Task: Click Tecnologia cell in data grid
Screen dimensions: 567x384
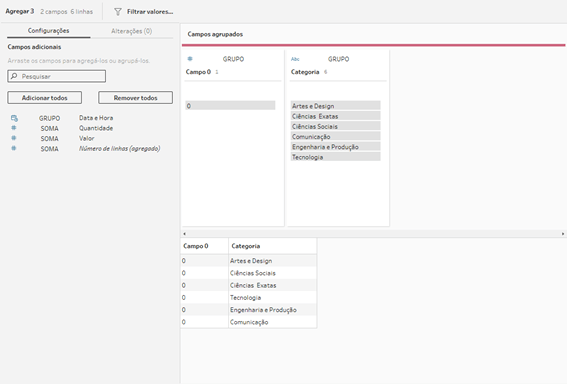Action: coord(272,298)
